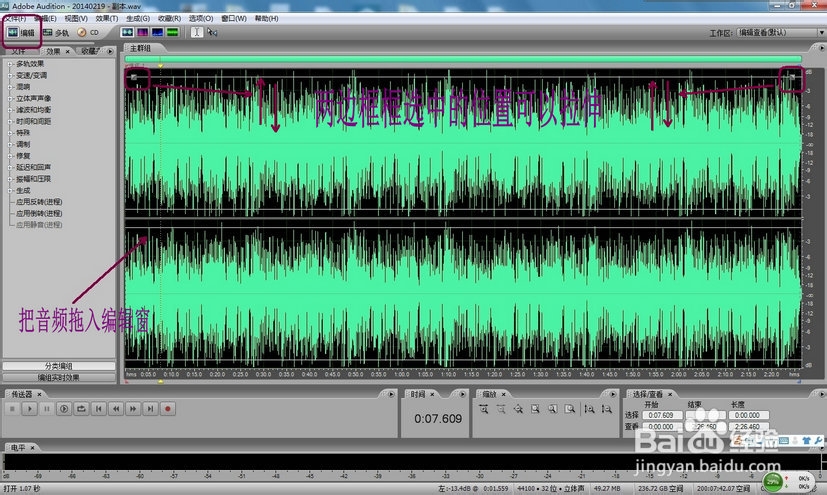Click the wrench icon in IME toolbar
Image resolution: width=827 pixels, height=495 pixels.
point(818,441)
